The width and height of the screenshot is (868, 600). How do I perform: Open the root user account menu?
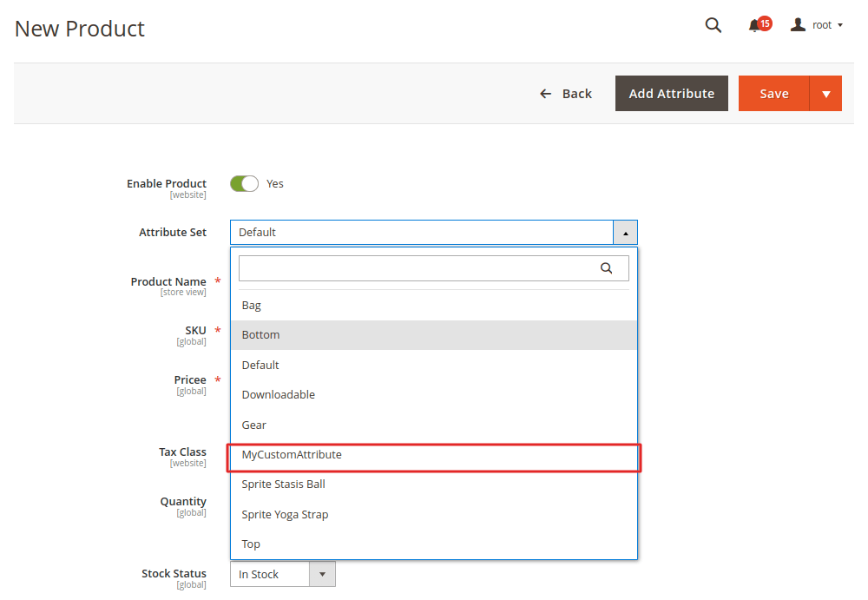(x=817, y=25)
